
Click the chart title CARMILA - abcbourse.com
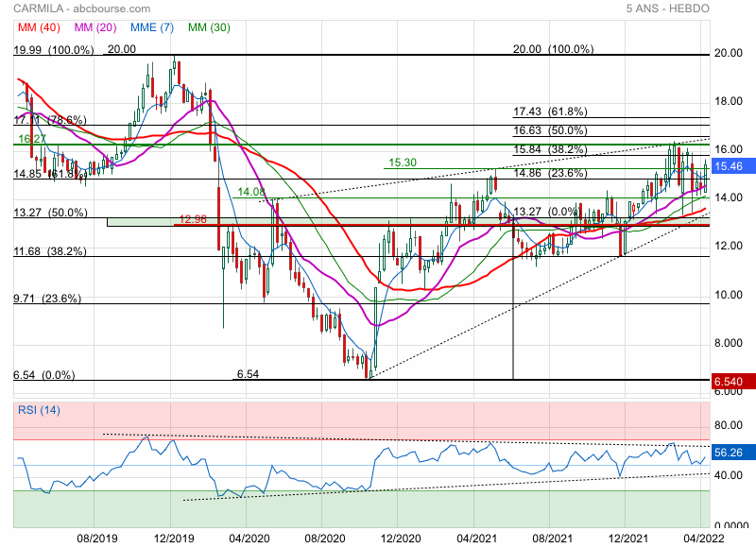tap(82, 9)
